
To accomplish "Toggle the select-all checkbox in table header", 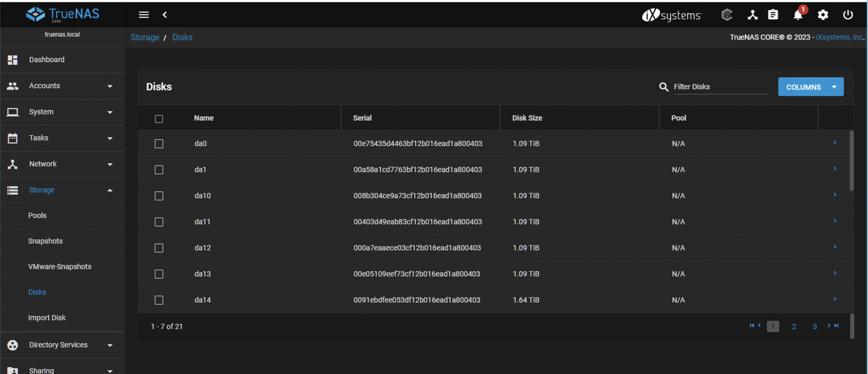I will pyautogui.click(x=159, y=119).
